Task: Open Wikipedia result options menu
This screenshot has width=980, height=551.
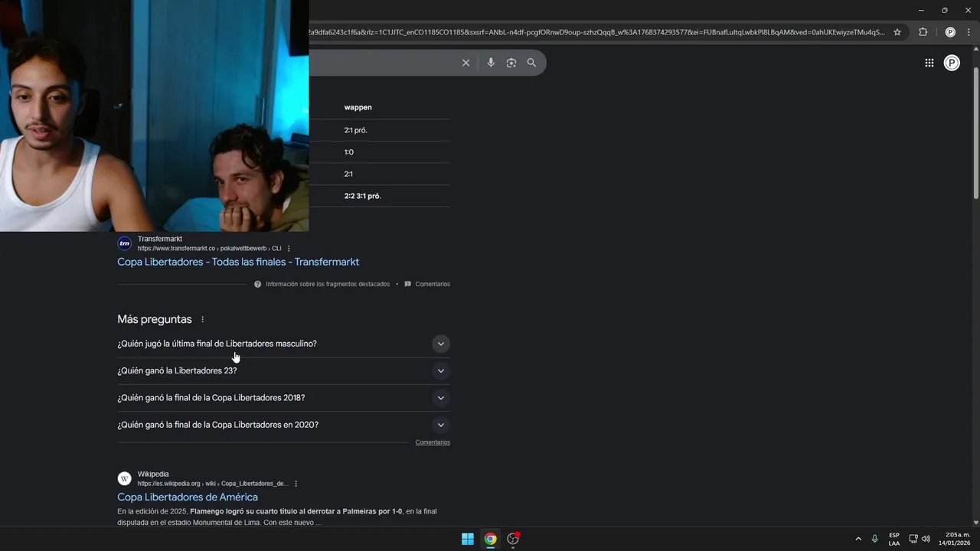Action: (296, 484)
